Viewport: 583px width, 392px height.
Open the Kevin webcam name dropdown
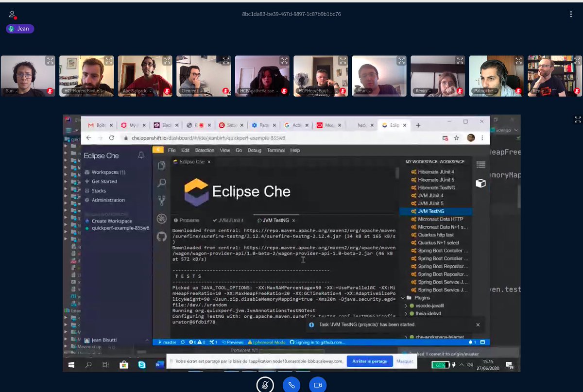coord(422,91)
